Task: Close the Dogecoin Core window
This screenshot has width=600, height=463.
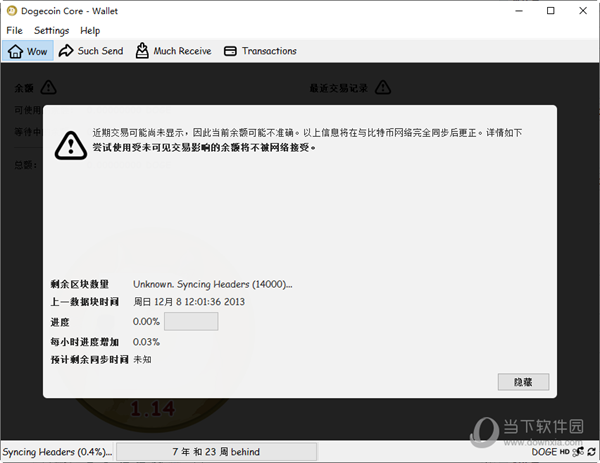Action: [583, 11]
